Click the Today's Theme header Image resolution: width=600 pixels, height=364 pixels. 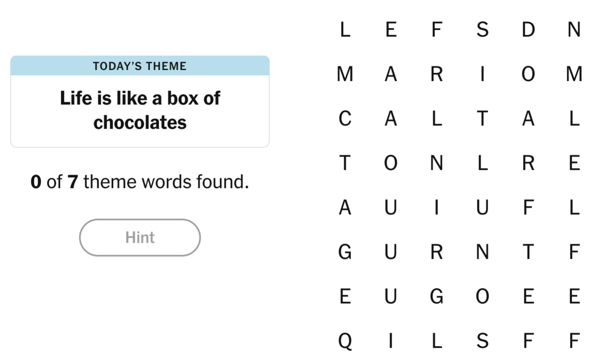point(140,66)
